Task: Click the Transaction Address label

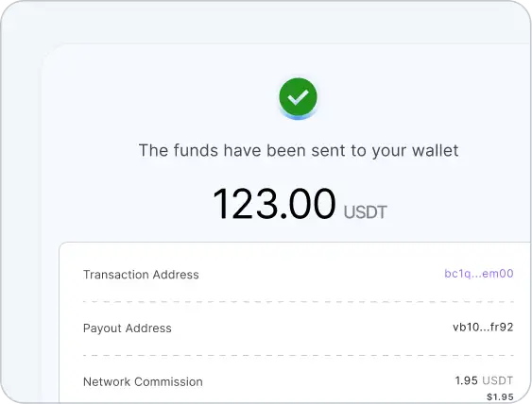Action: [x=141, y=275]
